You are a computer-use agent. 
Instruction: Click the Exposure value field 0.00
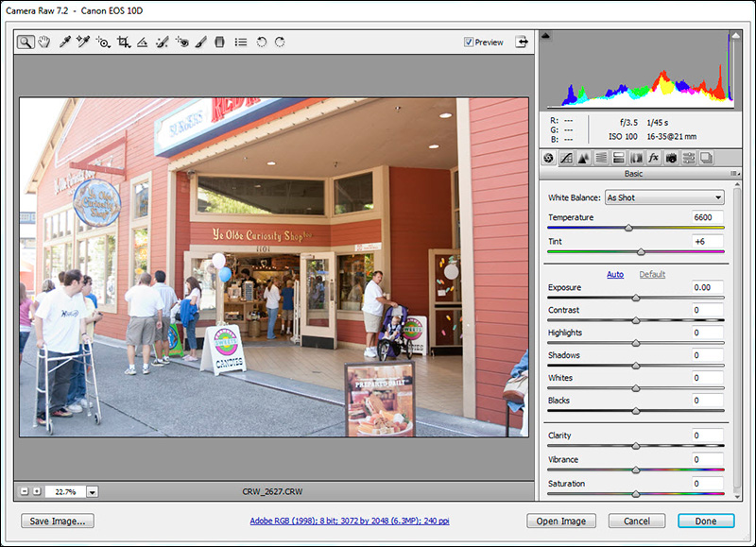pyautogui.click(x=707, y=287)
